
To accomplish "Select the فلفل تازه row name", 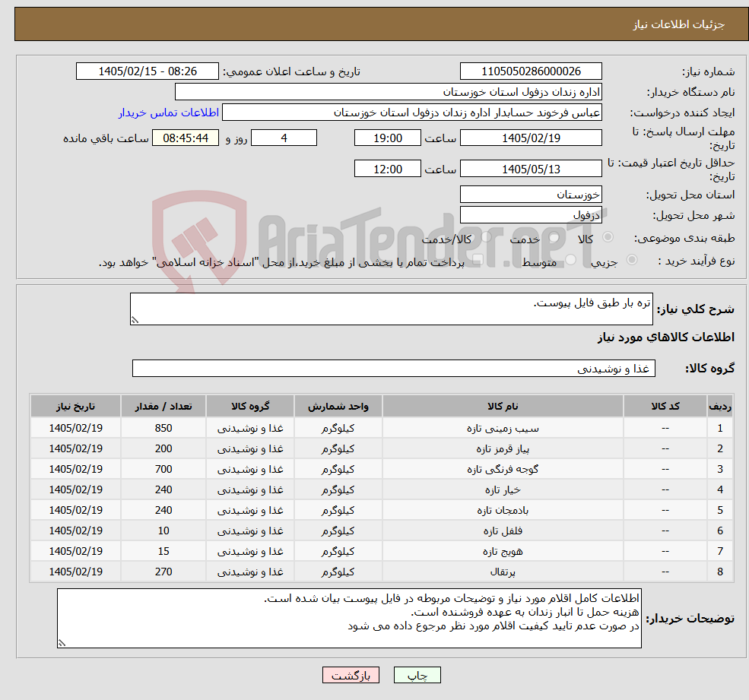I will point(503,531).
